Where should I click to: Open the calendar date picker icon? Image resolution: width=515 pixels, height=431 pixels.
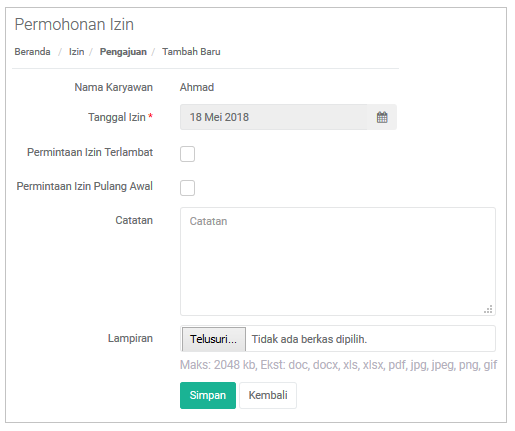click(x=382, y=117)
